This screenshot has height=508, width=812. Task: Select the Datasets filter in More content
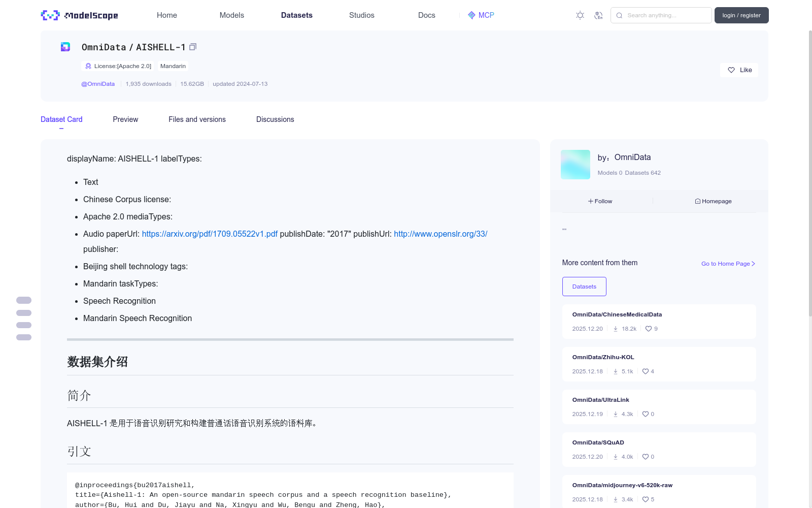(x=584, y=287)
